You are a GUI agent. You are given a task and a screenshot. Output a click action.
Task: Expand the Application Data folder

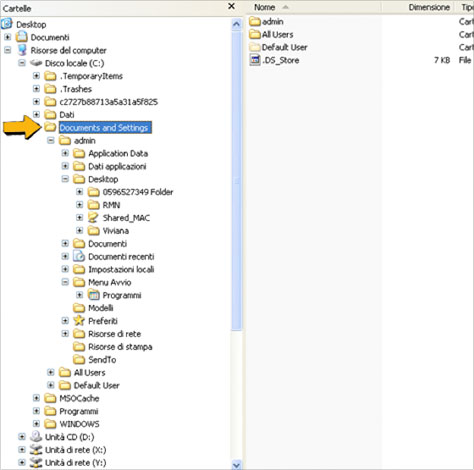click(x=65, y=153)
